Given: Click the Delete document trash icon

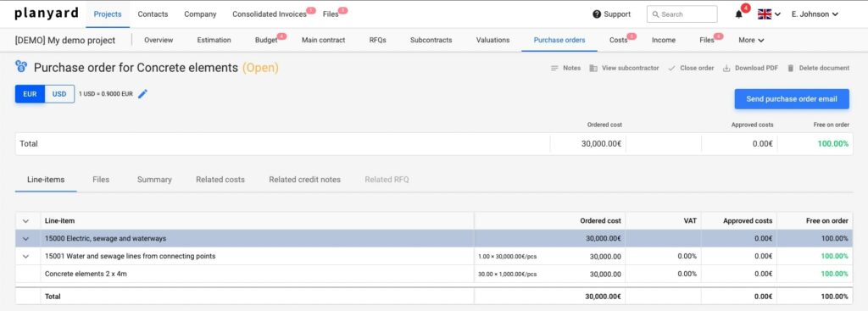Looking at the screenshot, I should tap(791, 68).
